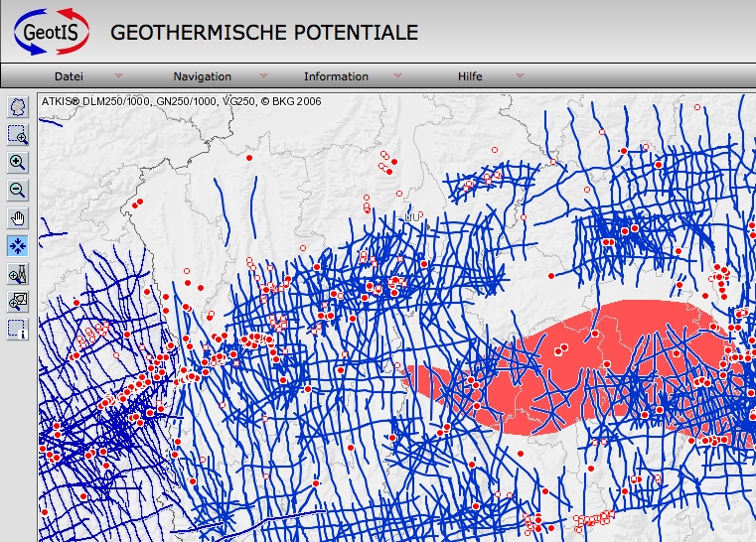Click the Germany full-extent map icon
The image size is (756, 542).
[17, 107]
